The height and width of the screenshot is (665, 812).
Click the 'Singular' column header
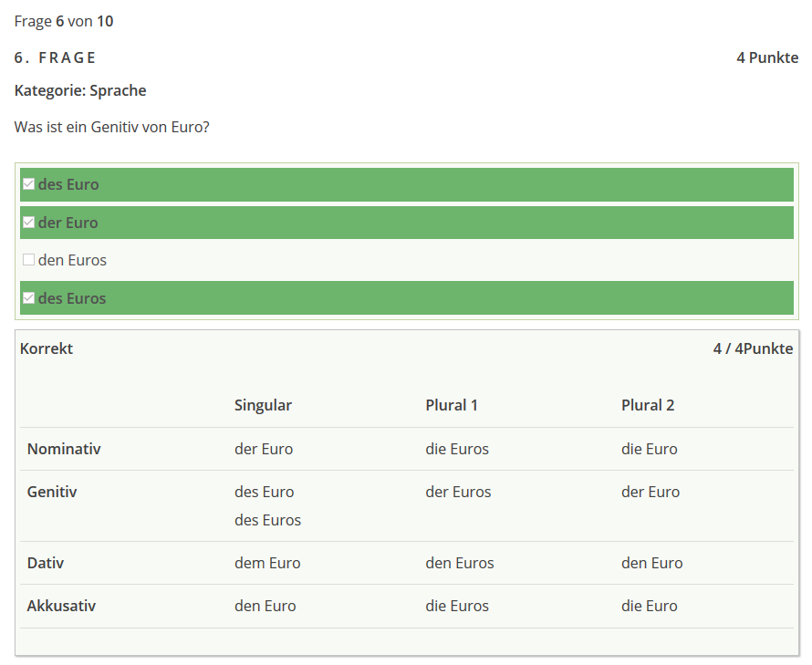pos(263,405)
